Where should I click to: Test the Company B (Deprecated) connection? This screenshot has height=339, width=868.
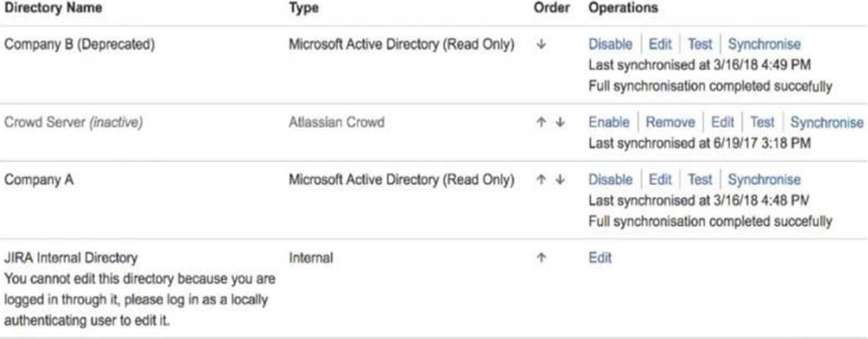[700, 44]
